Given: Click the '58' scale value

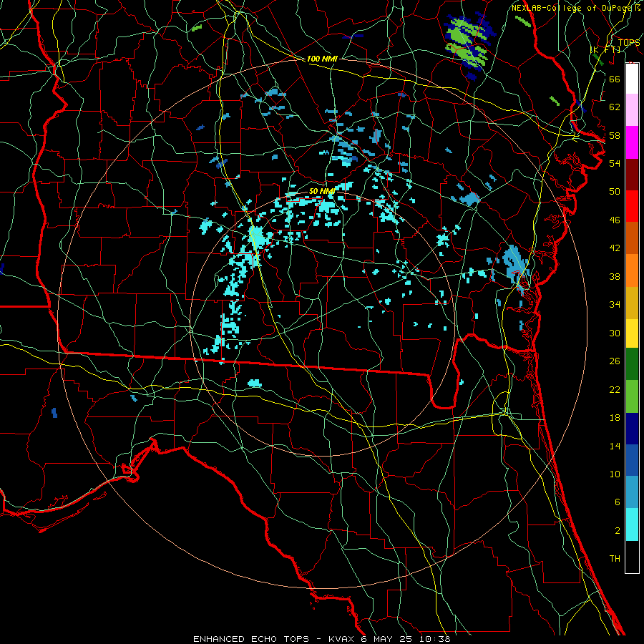Looking at the screenshot, I should coord(615,135).
